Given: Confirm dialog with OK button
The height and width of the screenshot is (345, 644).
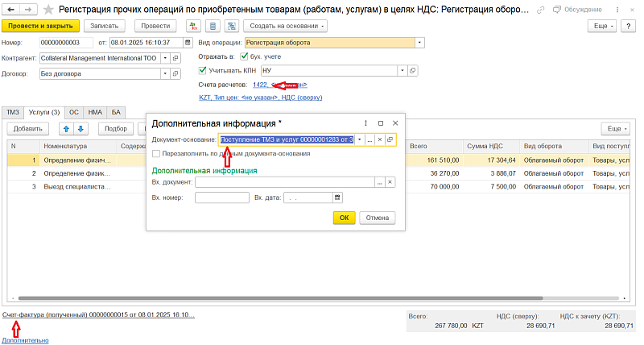Looking at the screenshot, I should (345, 218).
